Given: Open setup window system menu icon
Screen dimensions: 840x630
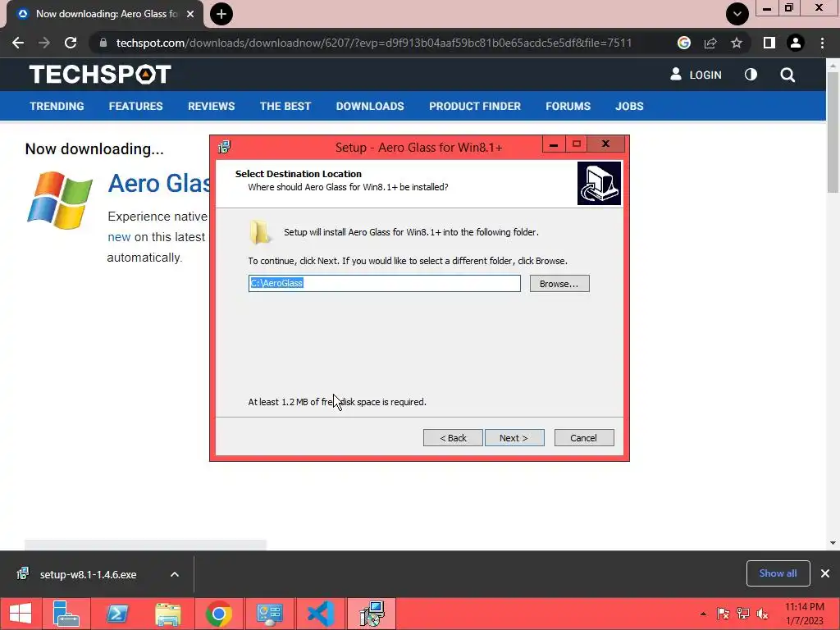Looking at the screenshot, I should [x=224, y=147].
